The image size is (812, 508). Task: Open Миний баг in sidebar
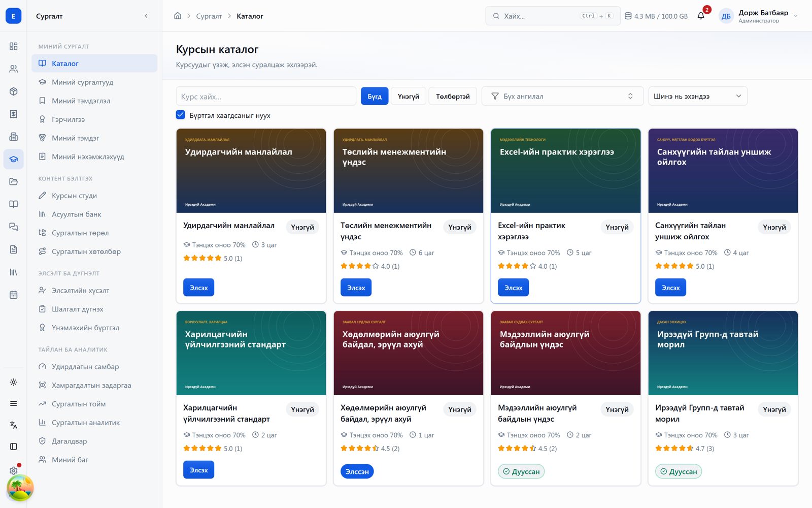point(94,460)
